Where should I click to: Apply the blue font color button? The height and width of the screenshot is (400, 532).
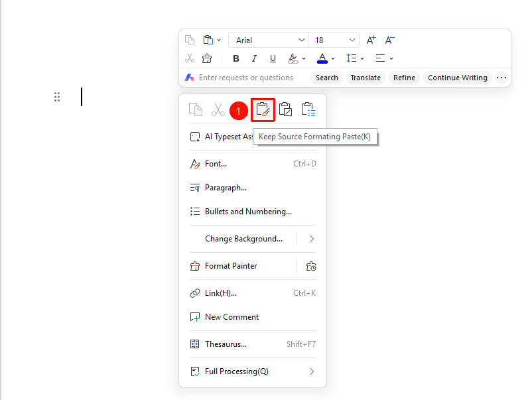coord(322,58)
